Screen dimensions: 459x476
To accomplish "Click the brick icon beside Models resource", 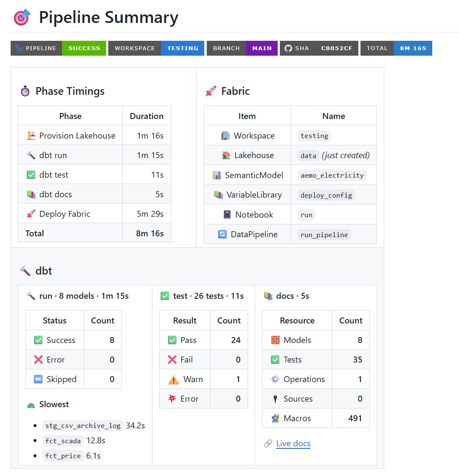I will tap(276, 340).
